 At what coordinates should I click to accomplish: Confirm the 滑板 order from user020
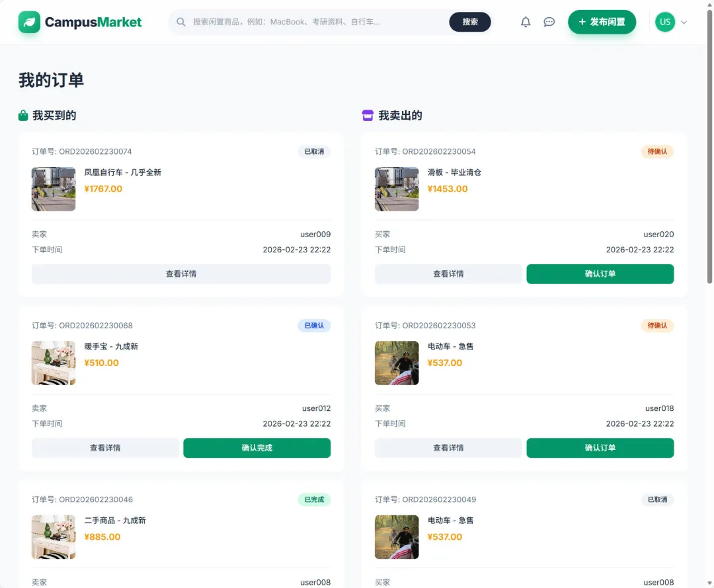600,274
